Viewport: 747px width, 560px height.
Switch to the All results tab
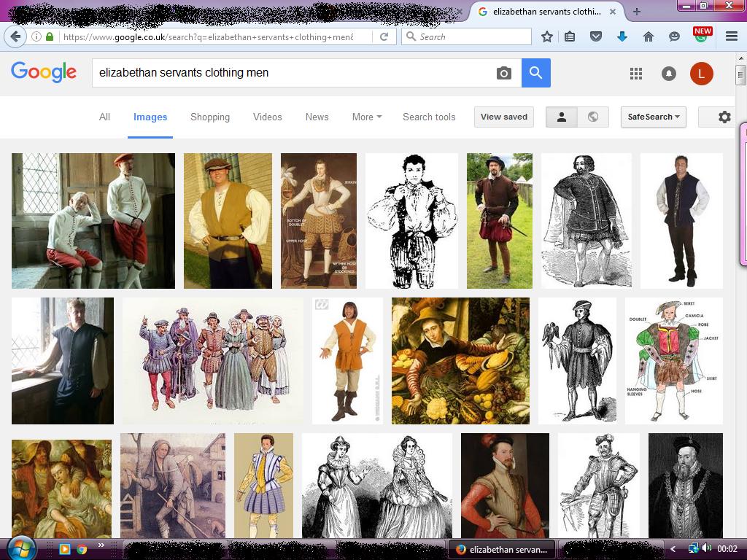(104, 117)
